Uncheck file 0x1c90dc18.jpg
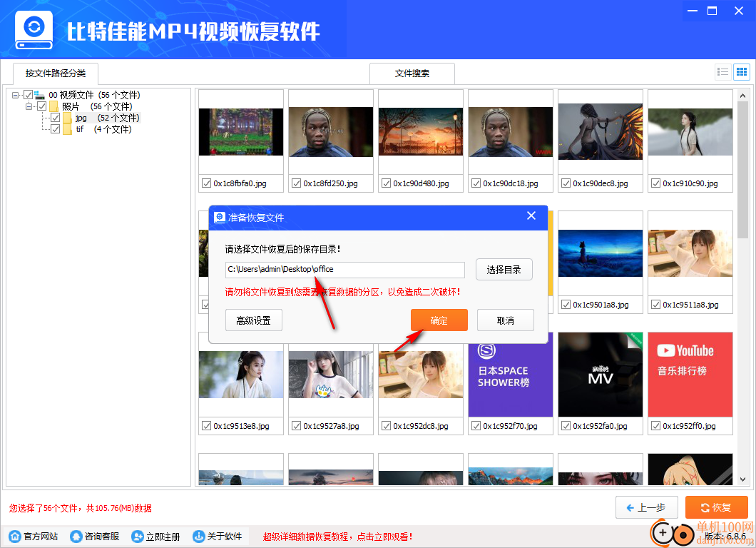 [x=476, y=183]
